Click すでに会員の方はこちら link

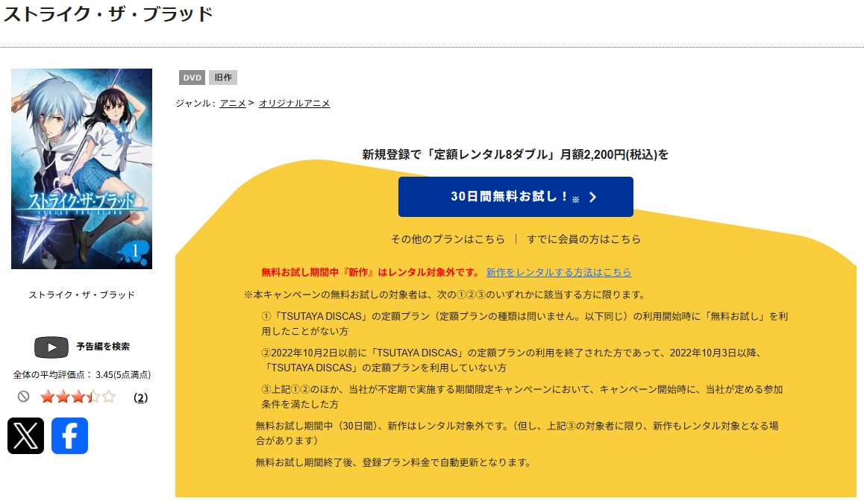(584, 239)
